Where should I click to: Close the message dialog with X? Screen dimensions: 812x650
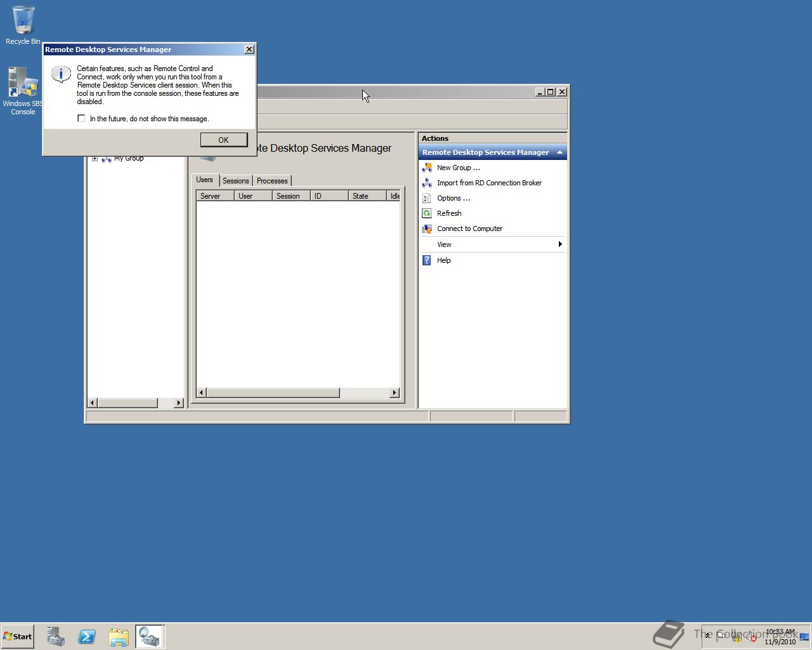(249, 50)
